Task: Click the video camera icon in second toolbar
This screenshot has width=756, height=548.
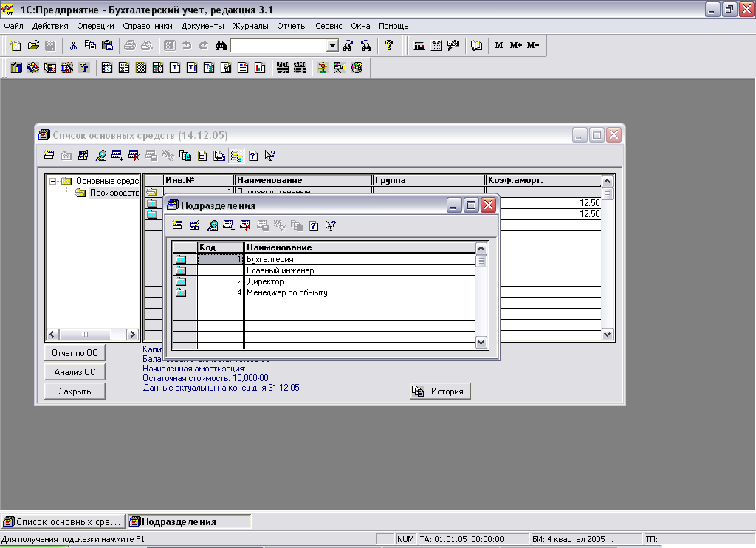Action: click(340, 67)
